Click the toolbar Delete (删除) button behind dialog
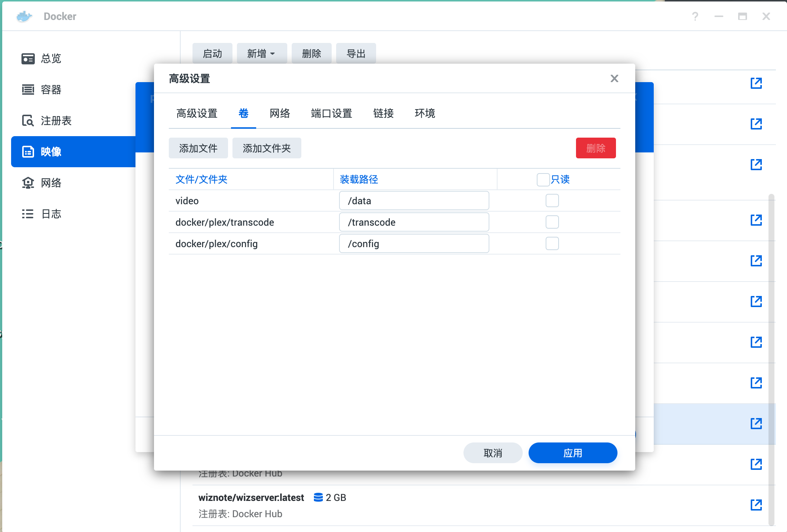787x532 pixels. pyautogui.click(x=311, y=53)
